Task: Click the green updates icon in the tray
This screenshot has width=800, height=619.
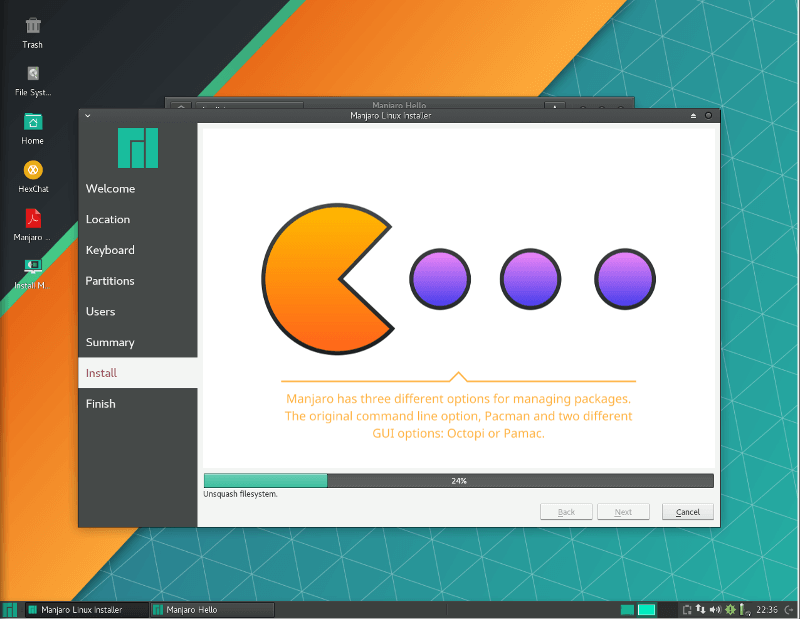Action: (x=730, y=609)
